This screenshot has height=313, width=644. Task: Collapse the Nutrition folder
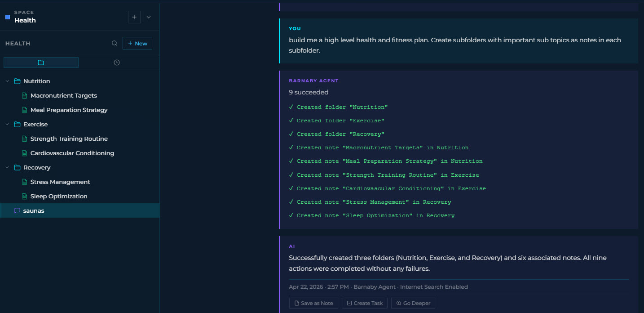click(x=7, y=81)
